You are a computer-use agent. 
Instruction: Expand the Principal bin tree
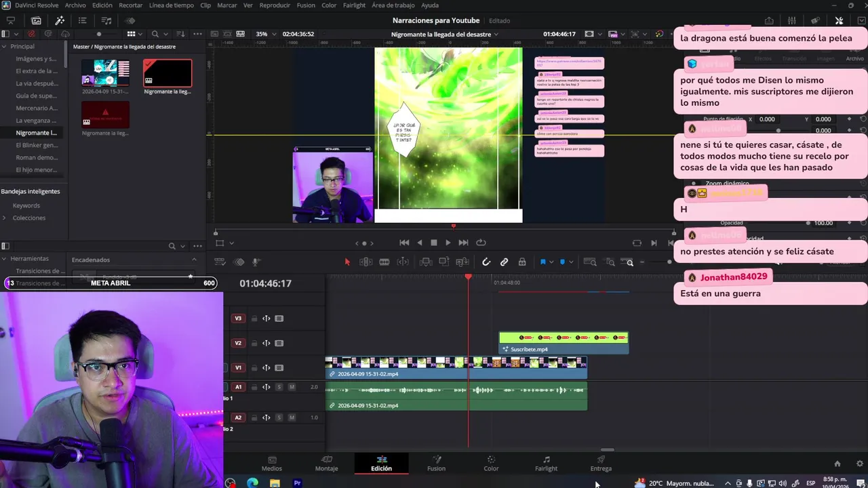pyautogui.click(x=5, y=46)
